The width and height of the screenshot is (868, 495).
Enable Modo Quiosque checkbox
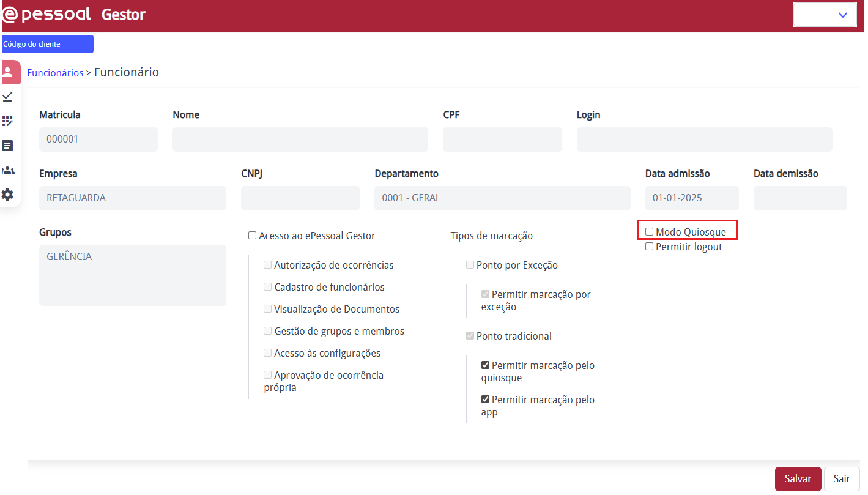coord(650,232)
